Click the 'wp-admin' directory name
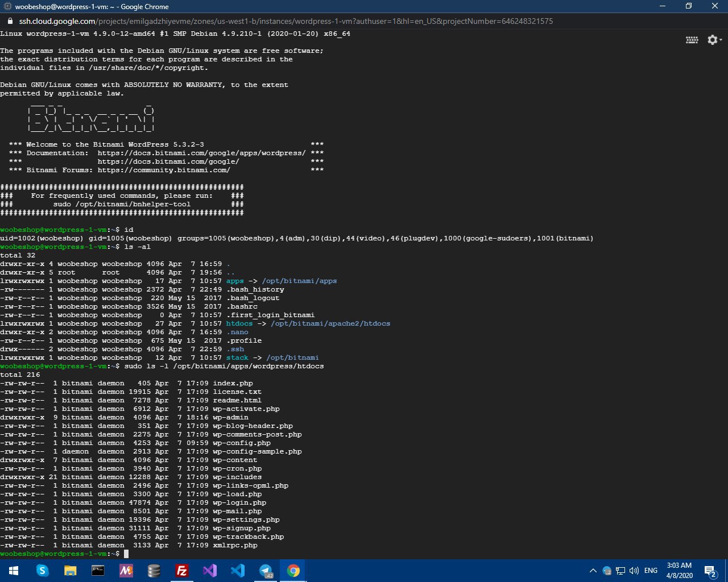This screenshot has width=728, height=582. (231, 417)
